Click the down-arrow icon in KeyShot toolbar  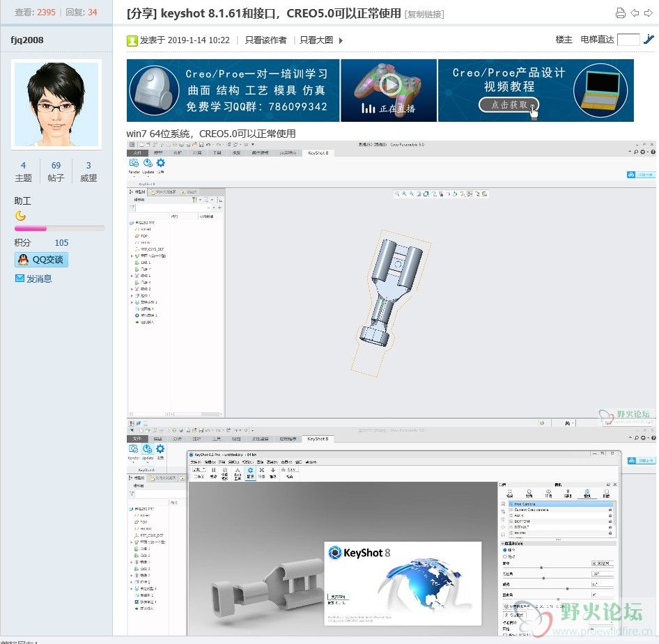coord(273,471)
